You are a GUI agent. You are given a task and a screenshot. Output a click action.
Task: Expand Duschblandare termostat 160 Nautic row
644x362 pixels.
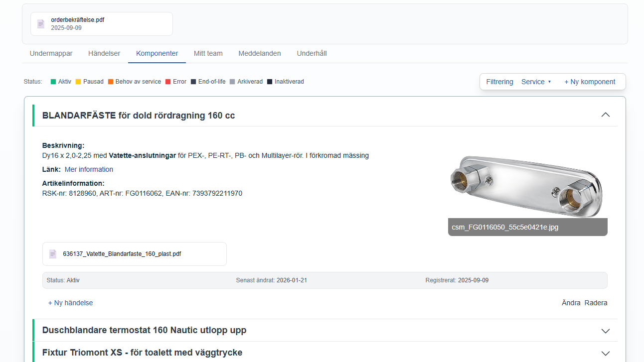606,331
